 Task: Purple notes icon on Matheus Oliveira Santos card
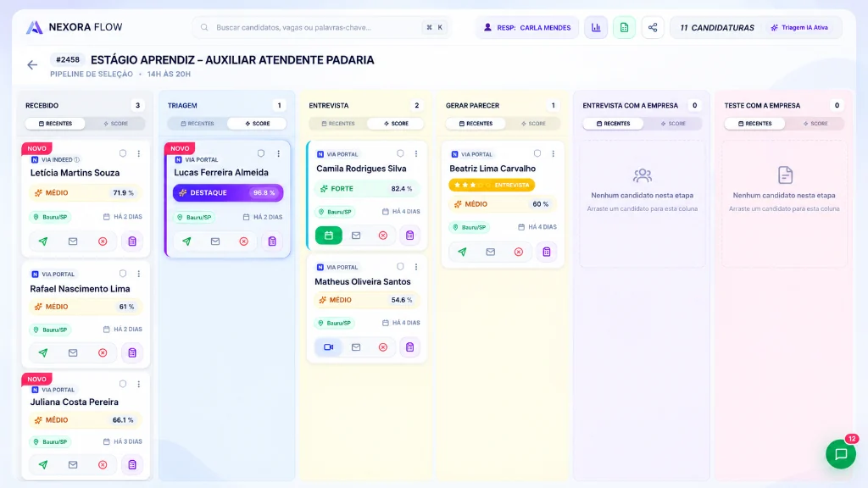click(x=409, y=347)
